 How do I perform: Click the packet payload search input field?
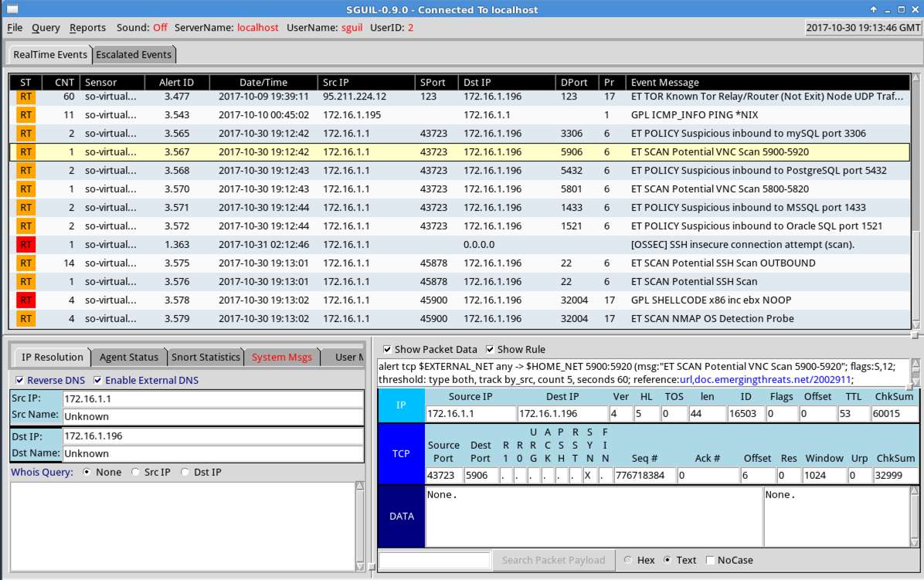click(x=434, y=561)
